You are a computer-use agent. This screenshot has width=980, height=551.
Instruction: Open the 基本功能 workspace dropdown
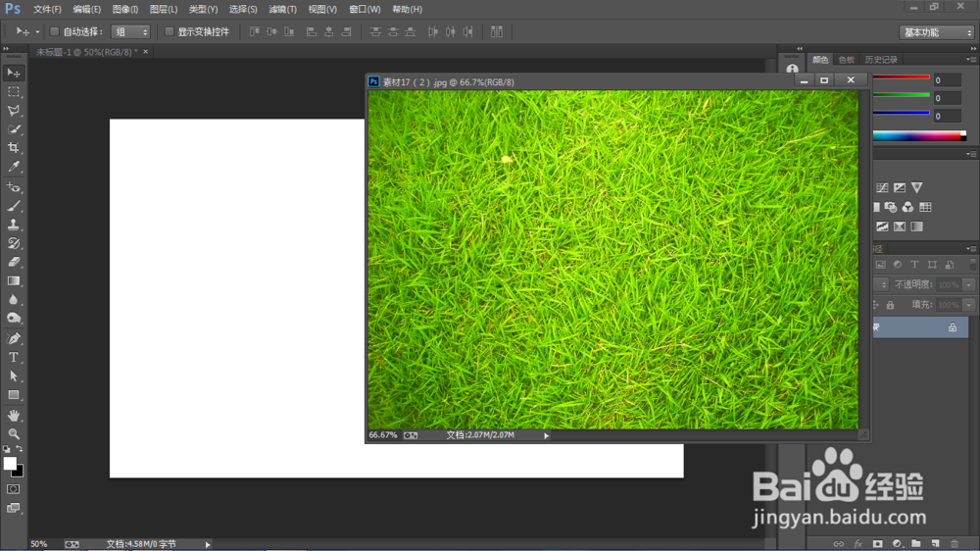(936, 32)
